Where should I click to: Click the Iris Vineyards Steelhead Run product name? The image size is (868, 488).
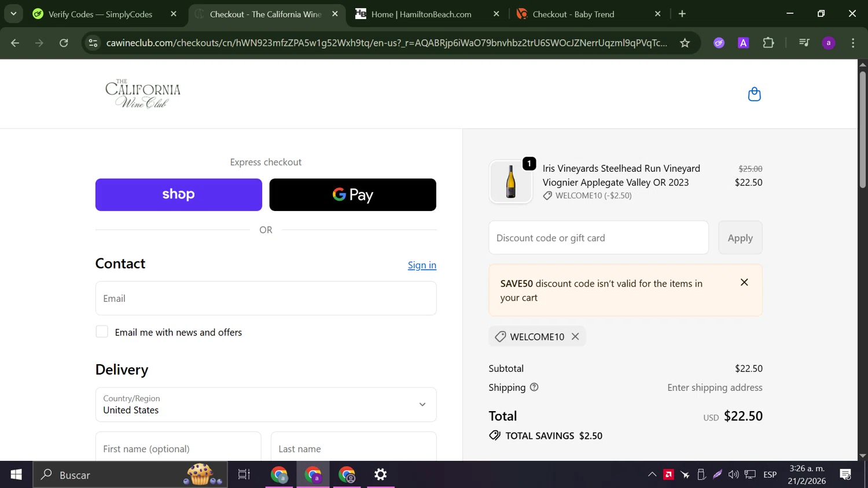point(621,175)
